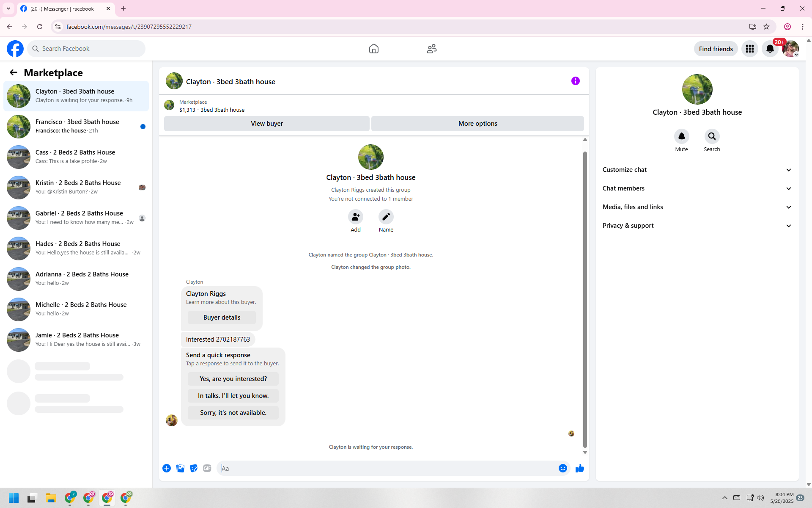
Task: Open the notifications bell
Action: click(x=770, y=49)
